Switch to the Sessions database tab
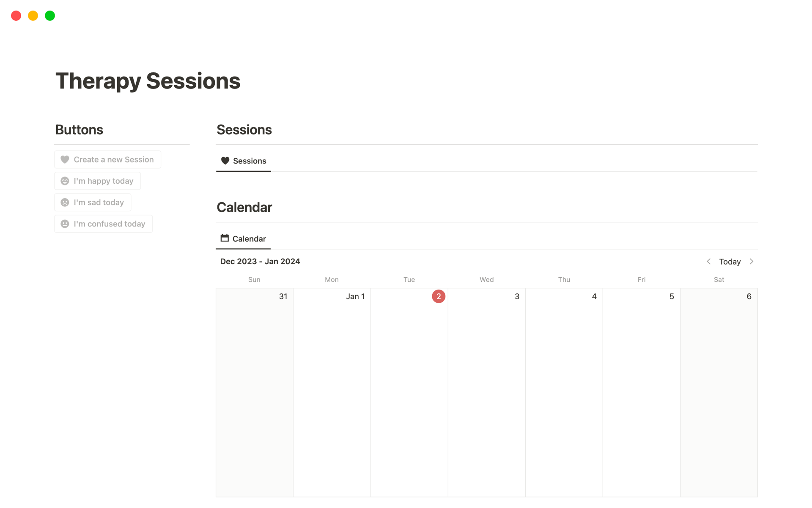This screenshot has height=508, width=812. point(249,161)
